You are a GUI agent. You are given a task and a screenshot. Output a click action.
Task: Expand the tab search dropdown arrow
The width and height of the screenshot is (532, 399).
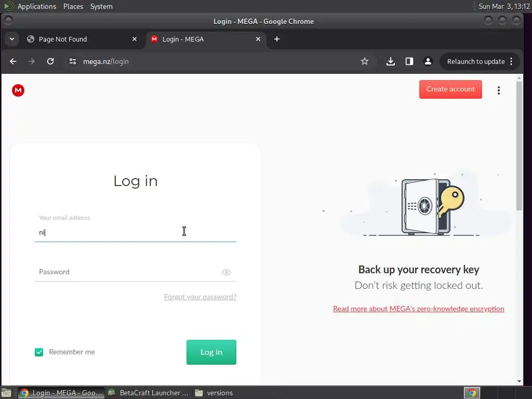[x=12, y=39]
